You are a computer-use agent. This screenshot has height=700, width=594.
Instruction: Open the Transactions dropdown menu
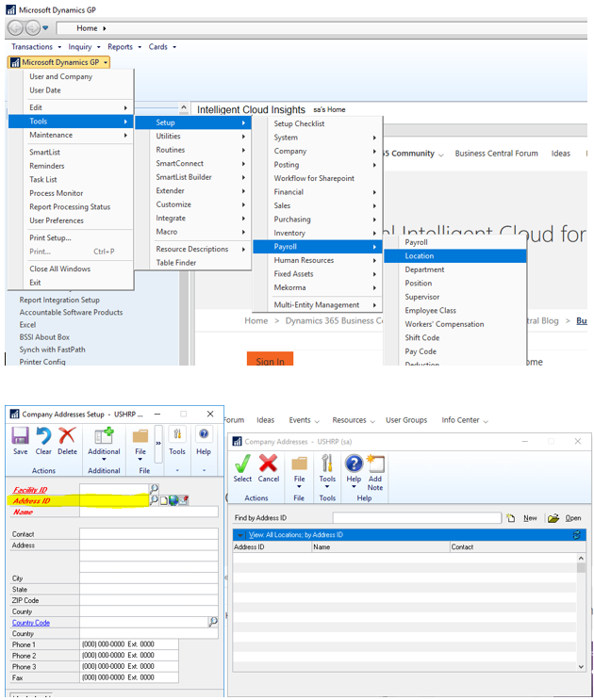pyautogui.click(x=36, y=47)
